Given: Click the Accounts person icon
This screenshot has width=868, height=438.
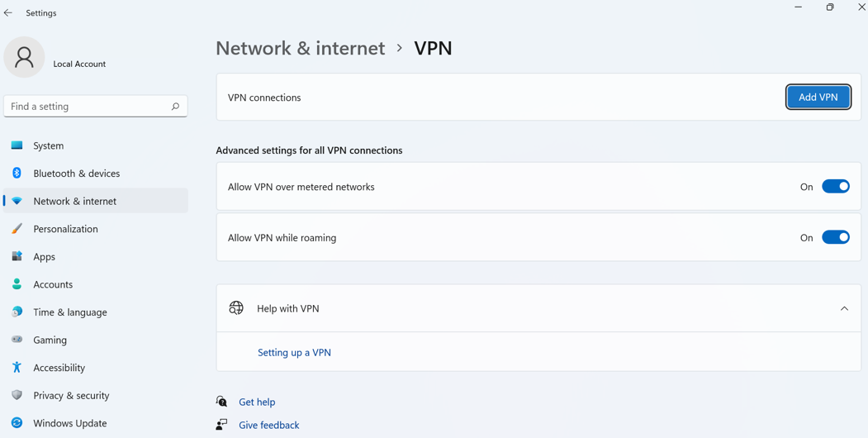Looking at the screenshot, I should tap(17, 284).
